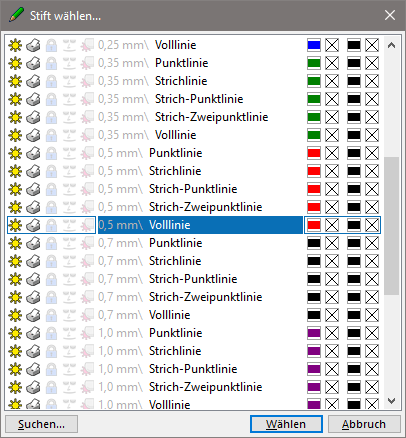406x438 pixels.
Task: Toggle first crossed box in 0,7 mm Strichlinie row
Action: click(332, 261)
